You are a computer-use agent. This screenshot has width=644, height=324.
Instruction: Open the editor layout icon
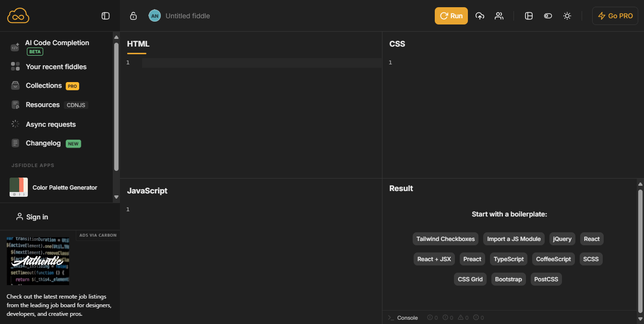[x=529, y=16]
